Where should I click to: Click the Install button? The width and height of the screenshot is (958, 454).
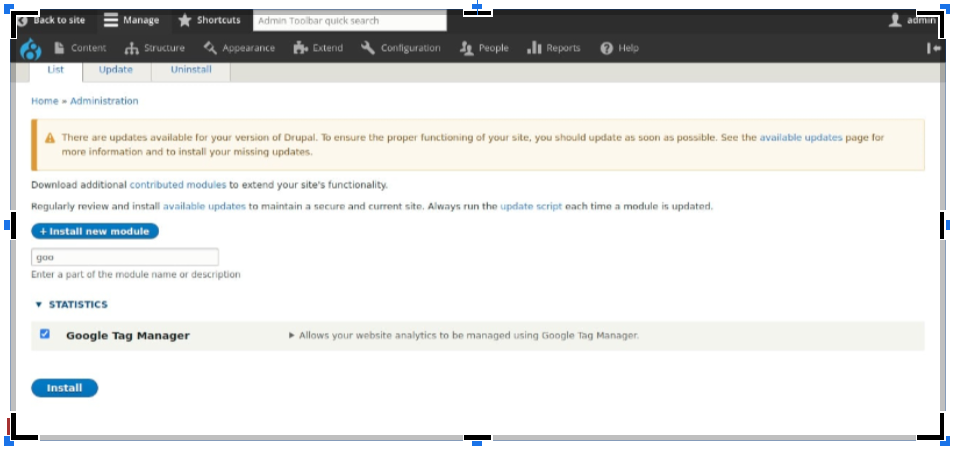click(65, 388)
